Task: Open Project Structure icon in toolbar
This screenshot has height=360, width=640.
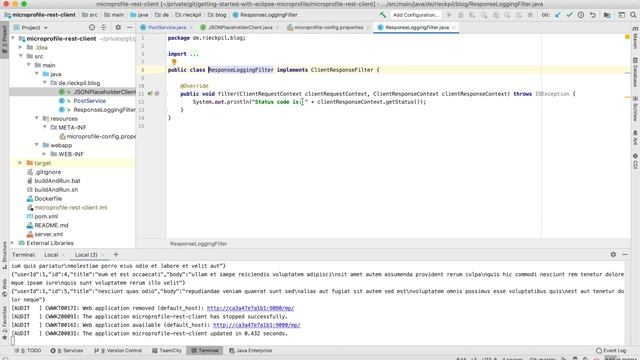Action: tap(607, 15)
